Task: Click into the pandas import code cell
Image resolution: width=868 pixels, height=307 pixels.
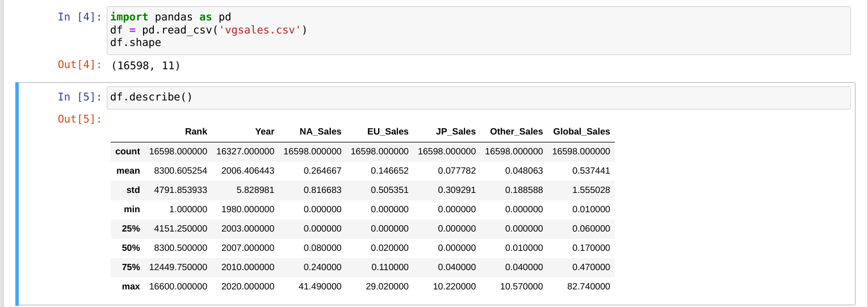Action: point(479,31)
